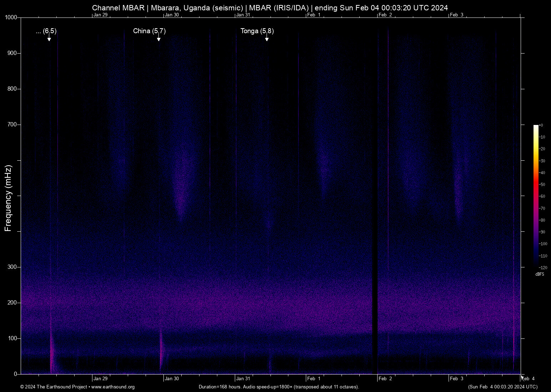Click the arrow marker under Tonga (5.8)
Image resolution: width=551 pixels, height=392 pixels.
click(x=267, y=39)
